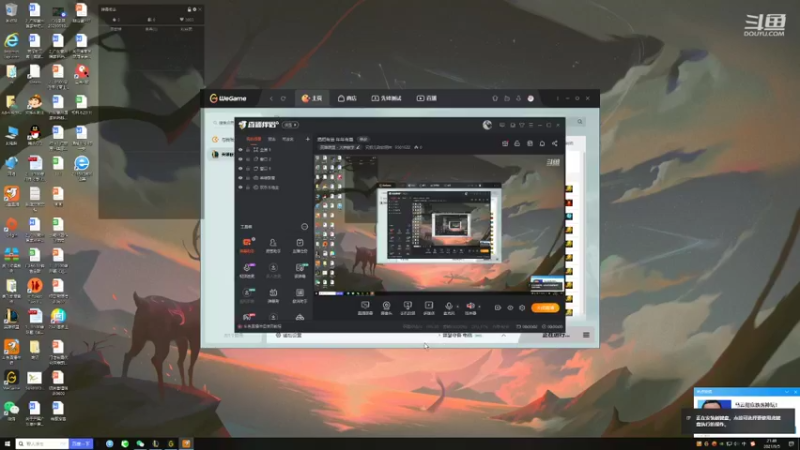The image size is (800, 450).
Task: Click the stream preview canvas
Action: pos(439,223)
